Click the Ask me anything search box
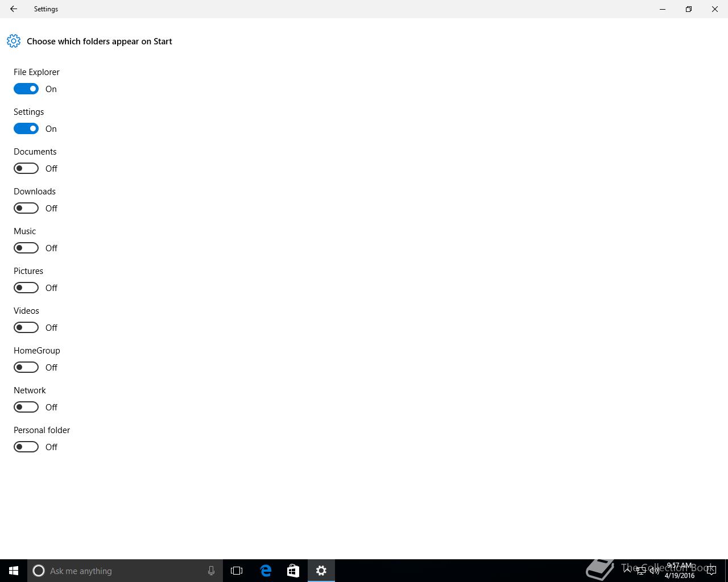 click(x=125, y=571)
